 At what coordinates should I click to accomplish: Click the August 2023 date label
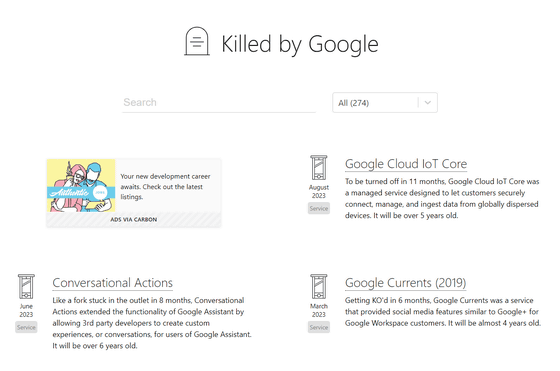(319, 191)
